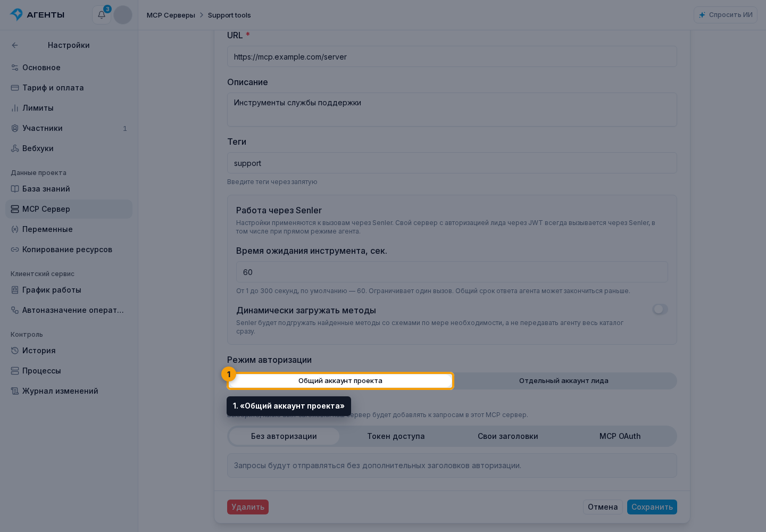
Task: Click the Вебхуки sidebar icon
Action: pos(15,148)
